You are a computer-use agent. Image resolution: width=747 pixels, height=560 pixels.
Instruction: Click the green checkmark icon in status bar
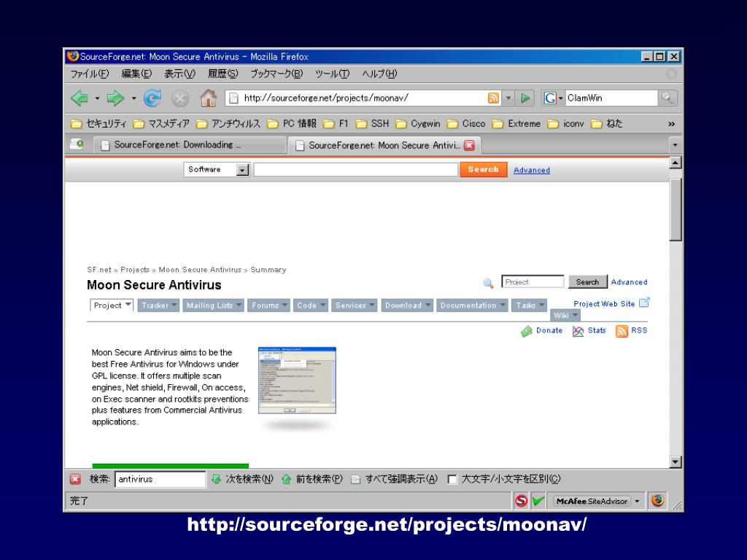click(x=538, y=501)
